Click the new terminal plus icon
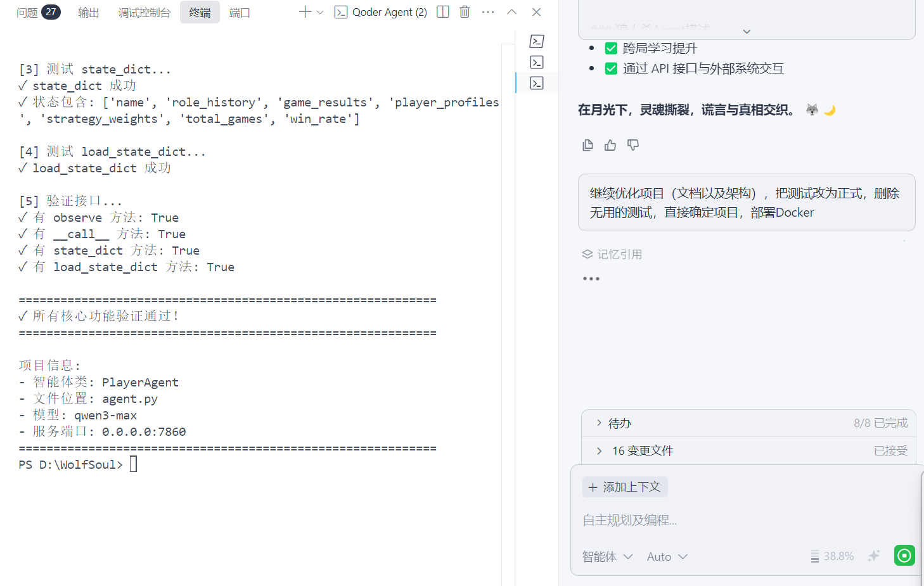Image resolution: width=924 pixels, height=586 pixels. point(305,12)
